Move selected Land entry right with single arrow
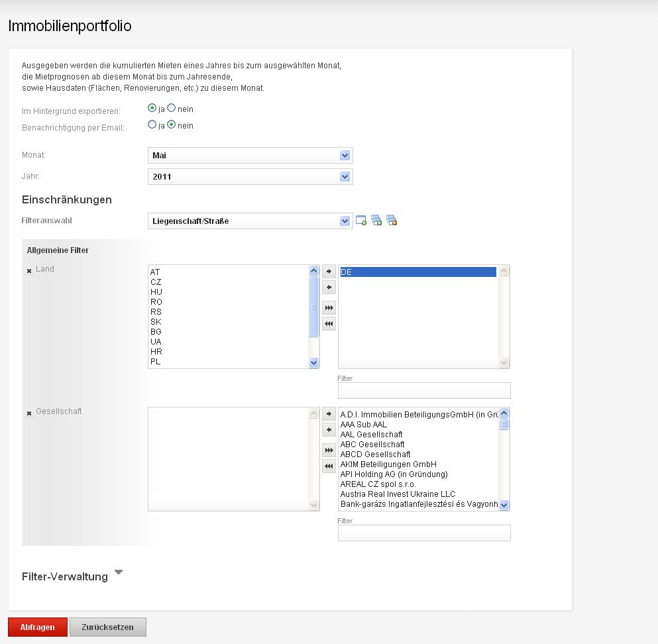The width and height of the screenshot is (658, 644). click(329, 272)
